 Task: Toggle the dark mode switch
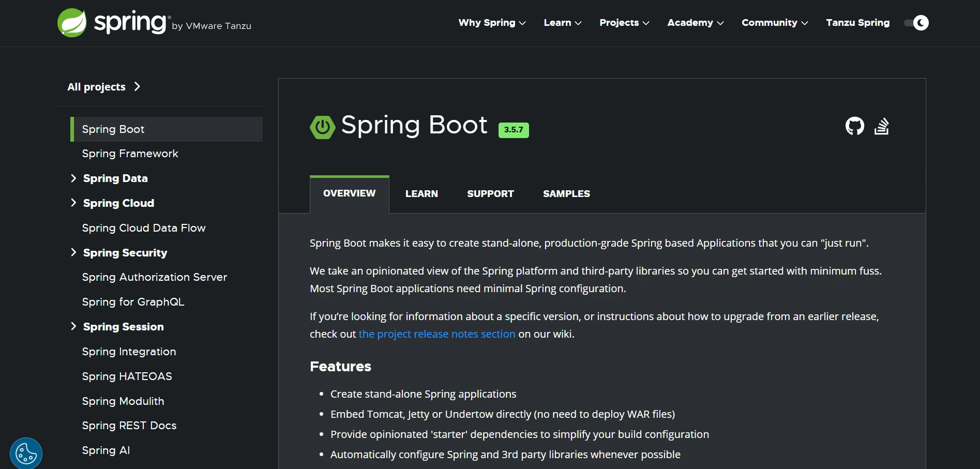tap(916, 23)
